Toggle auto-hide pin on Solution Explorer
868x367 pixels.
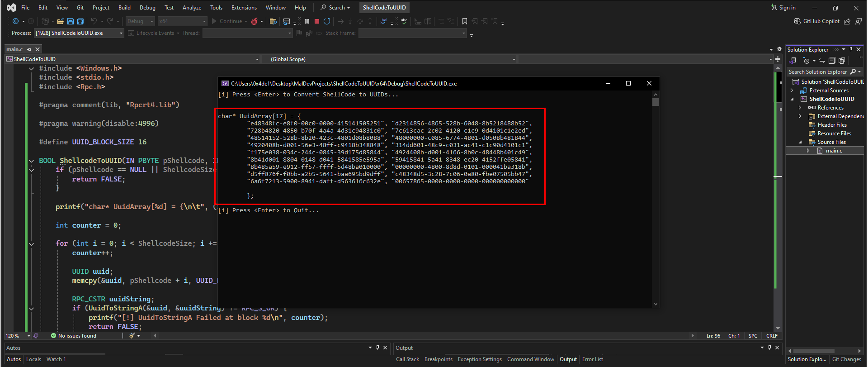(851, 50)
